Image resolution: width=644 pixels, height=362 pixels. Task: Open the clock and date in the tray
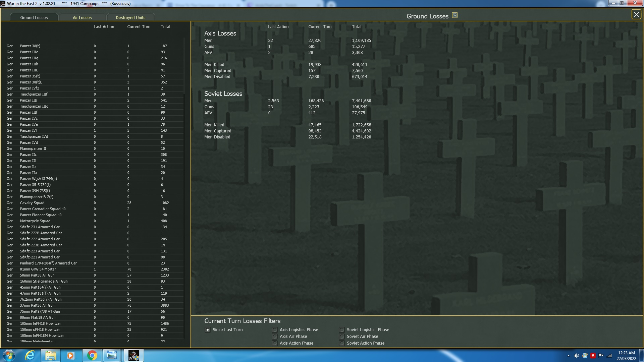tap(626, 356)
